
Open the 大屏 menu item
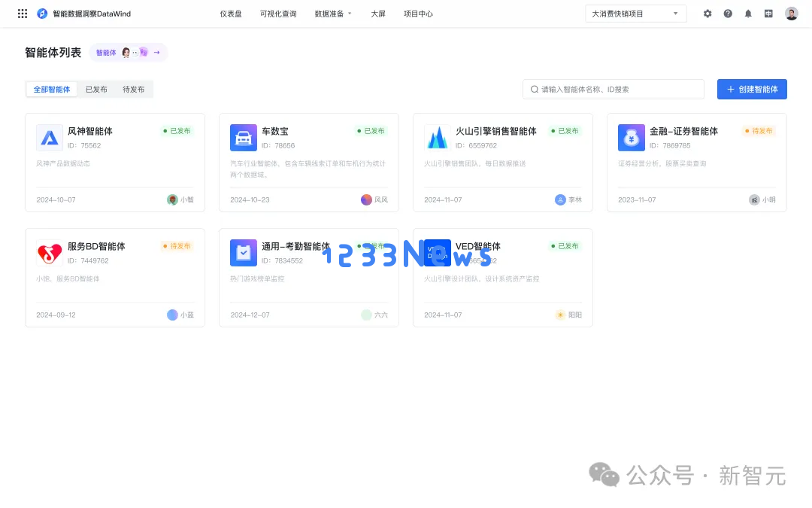pyautogui.click(x=378, y=14)
